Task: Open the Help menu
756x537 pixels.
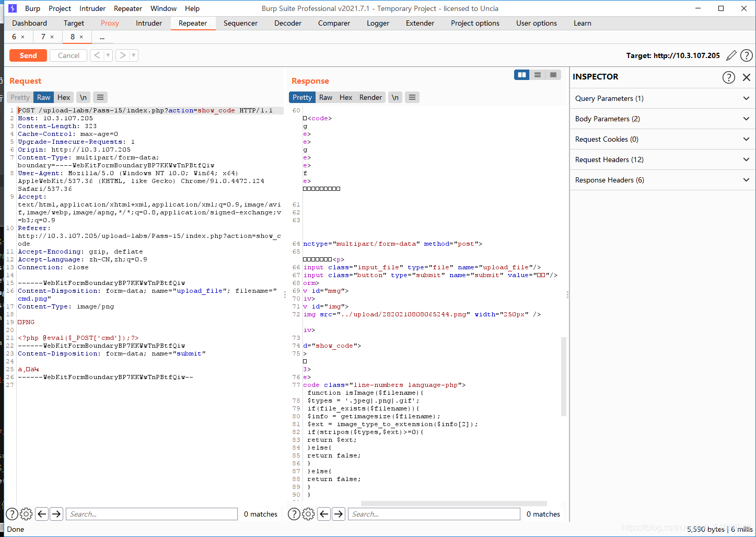Action: (x=192, y=8)
